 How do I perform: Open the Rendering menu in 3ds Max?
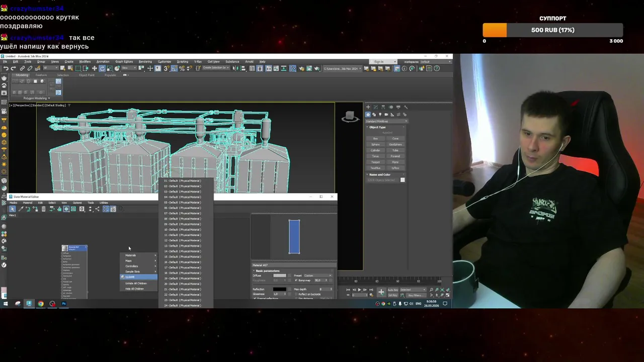145,61
